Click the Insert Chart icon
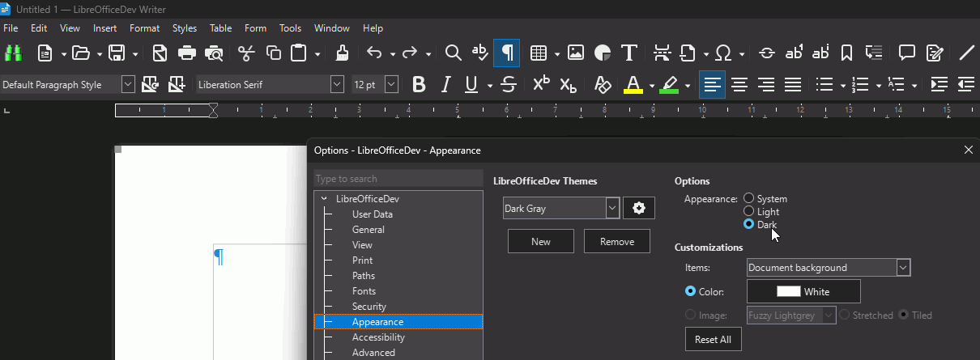This screenshot has width=980, height=360. (603, 53)
